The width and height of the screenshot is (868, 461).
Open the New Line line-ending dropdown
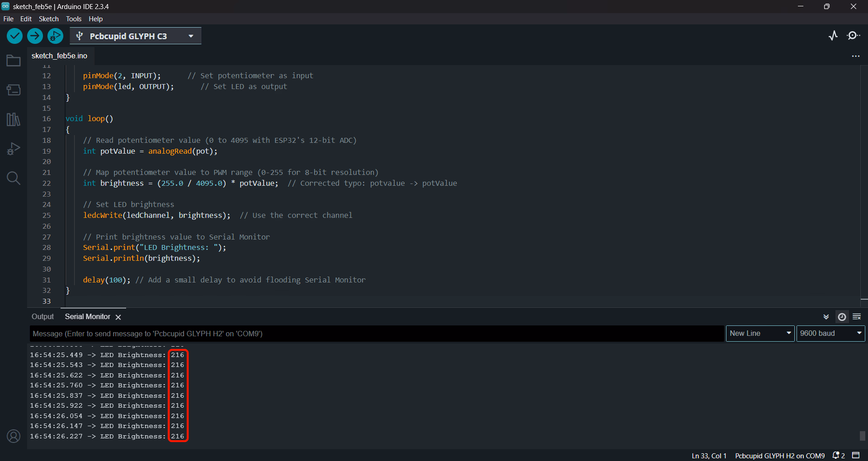[759, 333]
